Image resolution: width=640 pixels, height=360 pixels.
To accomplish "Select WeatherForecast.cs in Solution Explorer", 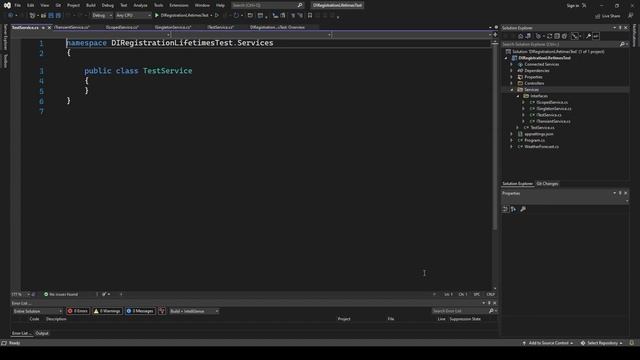I will 542,147.
